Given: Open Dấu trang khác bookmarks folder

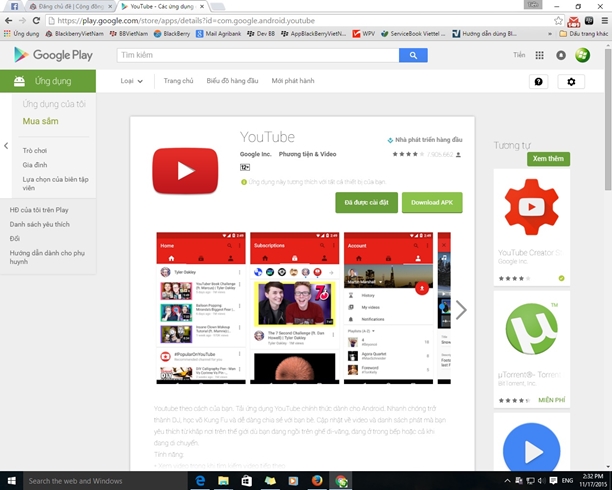Looking at the screenshot, I should tap(584, 34).
